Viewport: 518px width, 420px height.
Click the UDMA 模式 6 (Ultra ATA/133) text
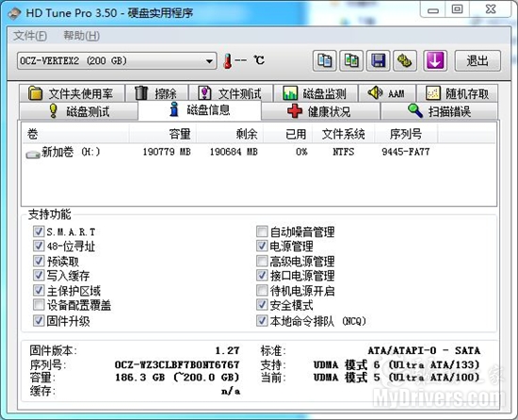397,364
